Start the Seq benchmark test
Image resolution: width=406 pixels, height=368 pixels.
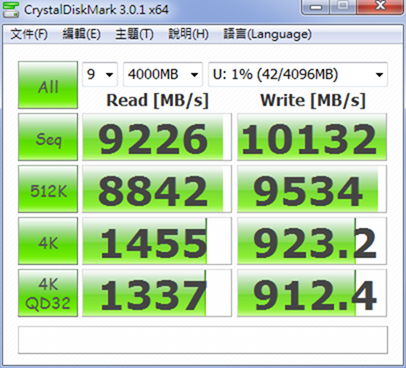[x=48, y=137]
